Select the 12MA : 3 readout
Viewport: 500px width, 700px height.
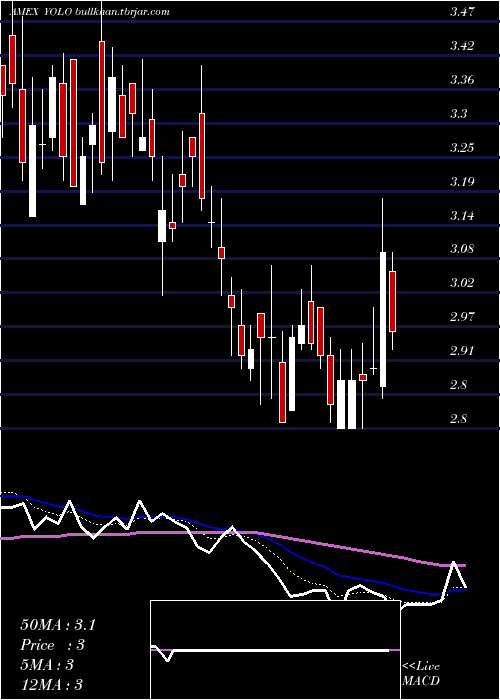[x=51, y=684]
